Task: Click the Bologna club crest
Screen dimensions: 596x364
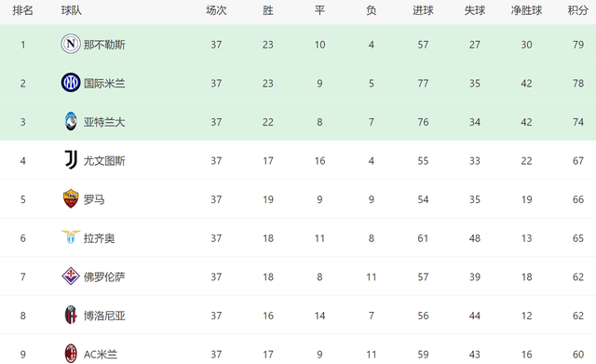Action: [71, 315]
